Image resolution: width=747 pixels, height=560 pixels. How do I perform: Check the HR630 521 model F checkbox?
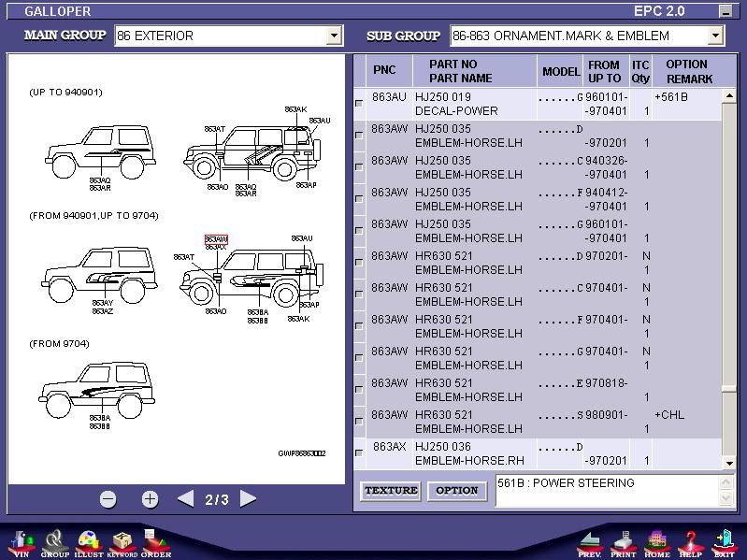[359, 326]
